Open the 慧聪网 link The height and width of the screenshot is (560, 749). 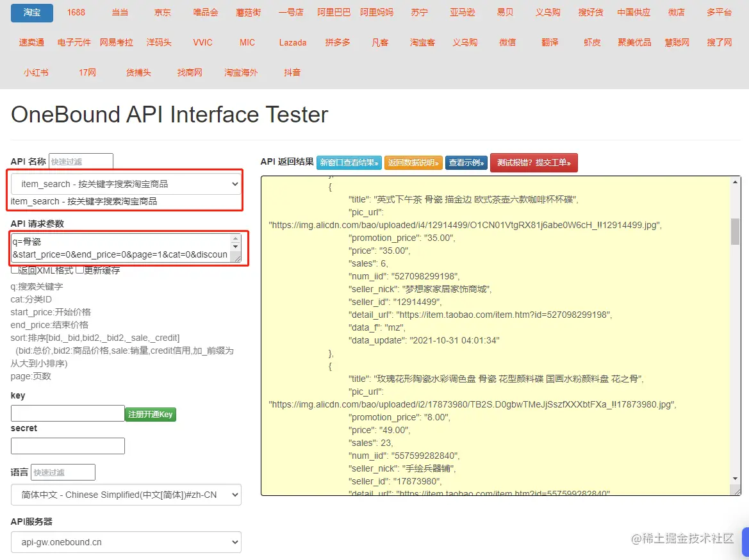coord(677,42)
